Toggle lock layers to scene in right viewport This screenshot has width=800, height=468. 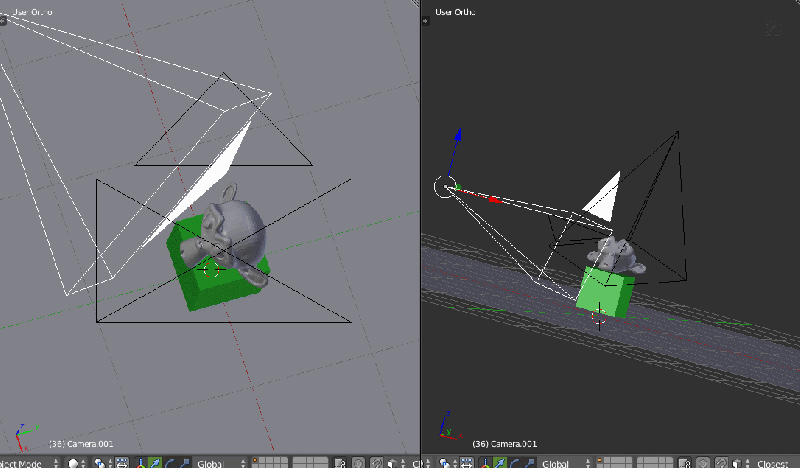684,463
